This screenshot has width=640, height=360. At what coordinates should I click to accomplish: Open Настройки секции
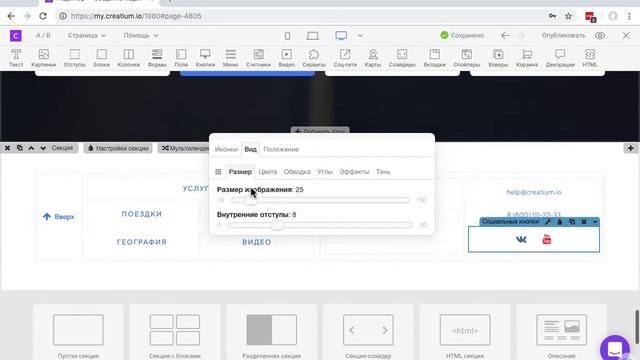(x=118, y=148)
